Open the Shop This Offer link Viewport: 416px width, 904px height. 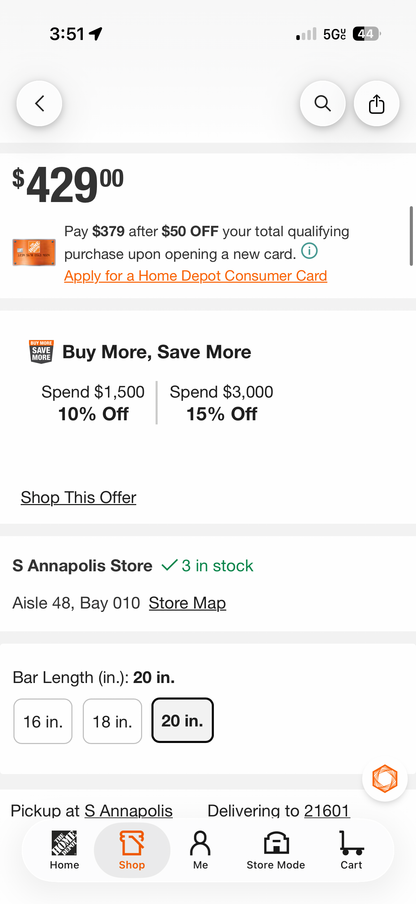click(x=78, y=498)
